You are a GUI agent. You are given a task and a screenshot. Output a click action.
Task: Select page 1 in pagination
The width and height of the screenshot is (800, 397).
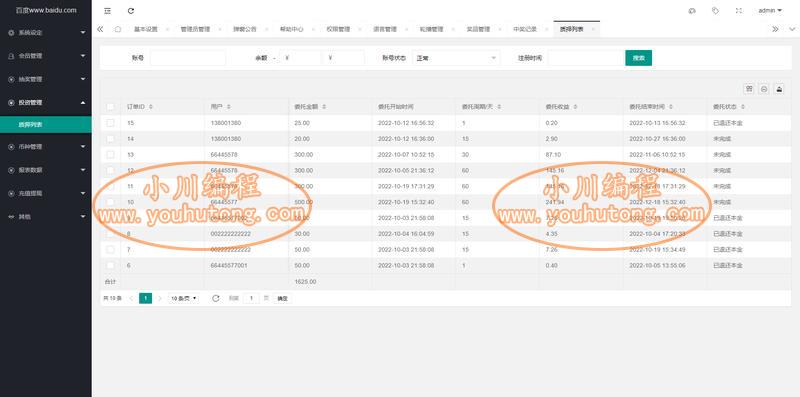pyautogui.click(x=145, y=299)
